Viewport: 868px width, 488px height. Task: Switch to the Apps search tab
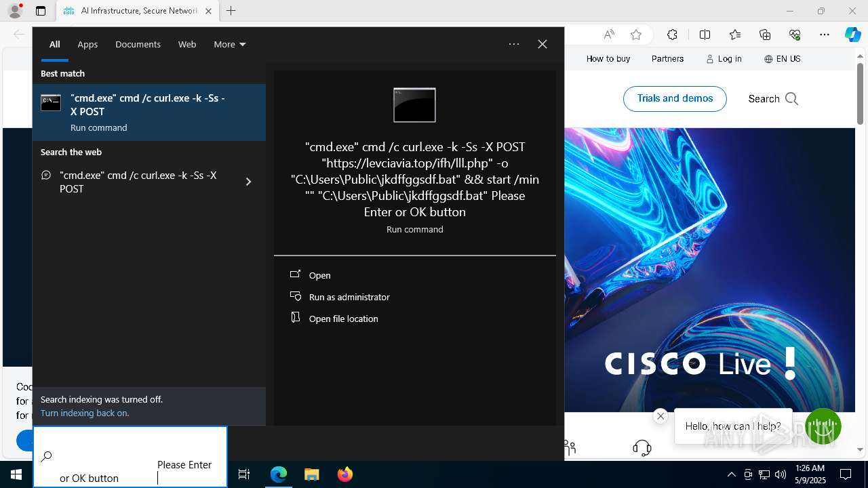coord(87,44)
